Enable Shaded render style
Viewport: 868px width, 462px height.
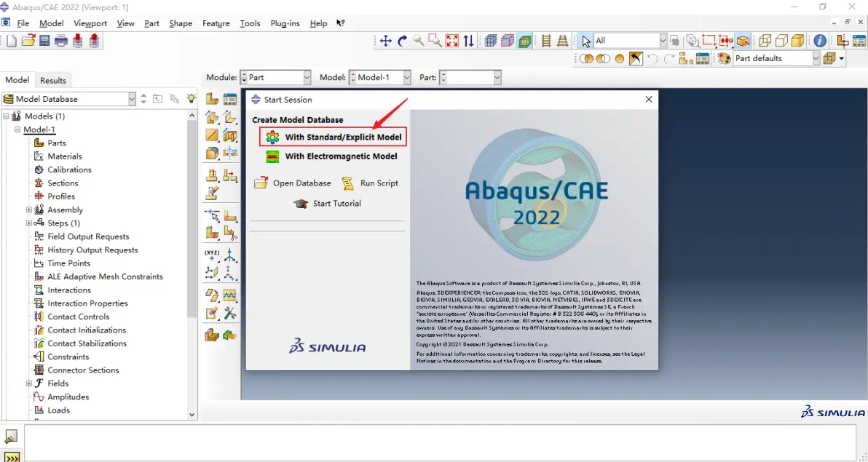tap(797, 41)
